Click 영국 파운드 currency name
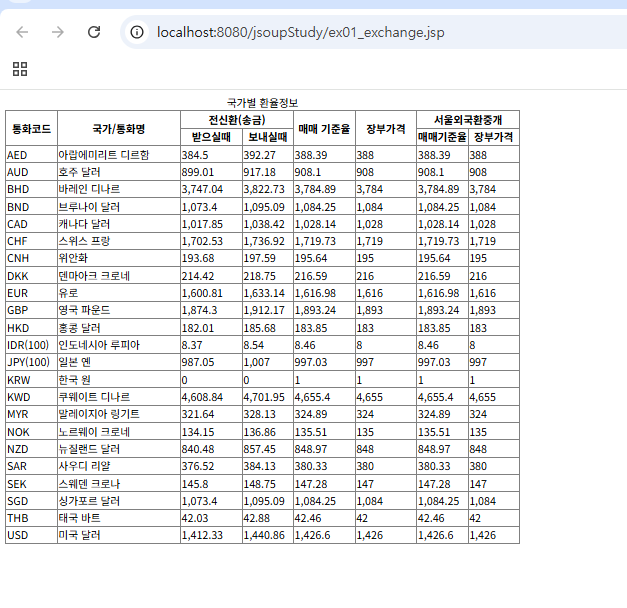 click(84, 310)
